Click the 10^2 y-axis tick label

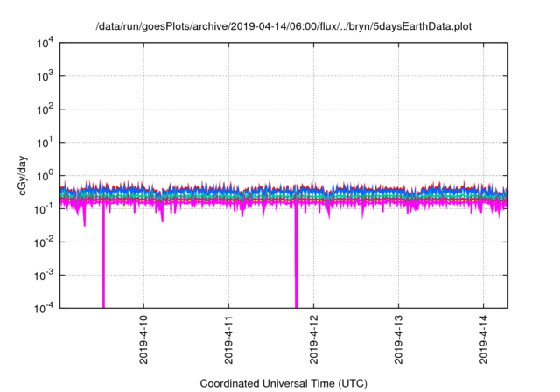(x=45, y=109)
